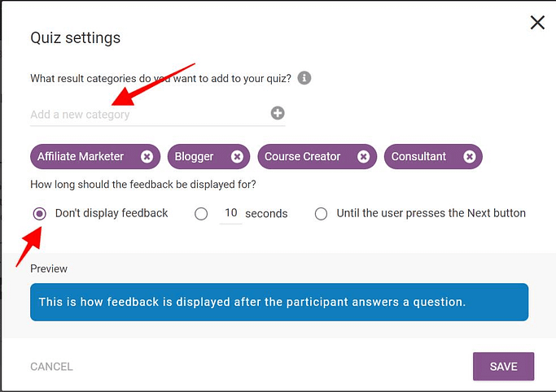Screen dimensions: 556x392
Task: Remove the Affiliate Marketer category
Action: pyautogui.click(x=147, y=156)
